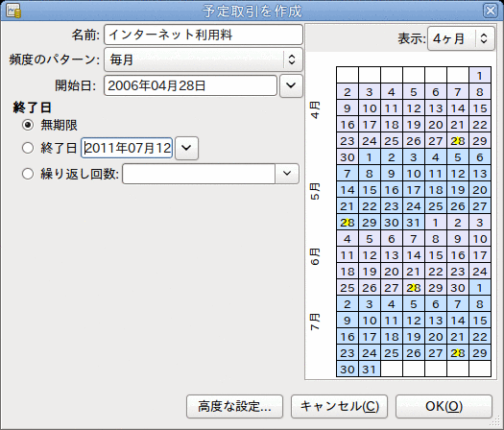The height and width of the screenshot is (430, 504).
Task: Click the 終了日 date field 2011年07月12
Action: [x=127, y=148]
